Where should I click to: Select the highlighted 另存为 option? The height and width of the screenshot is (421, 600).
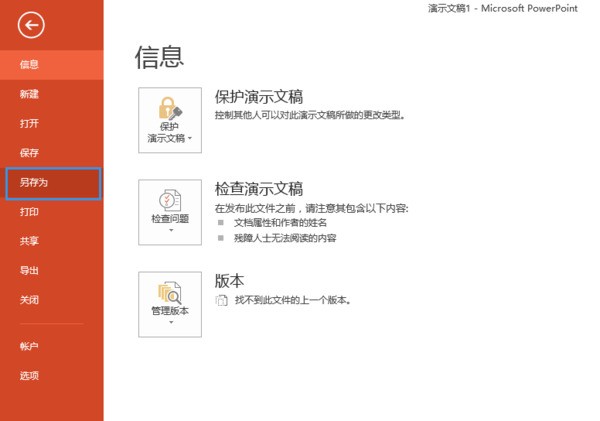pos(35,183)
